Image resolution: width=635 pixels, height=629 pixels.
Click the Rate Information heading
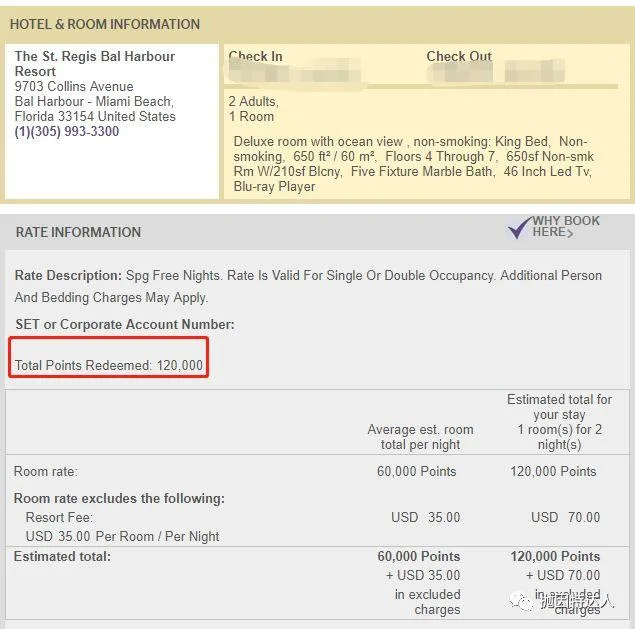coord(79,232)
